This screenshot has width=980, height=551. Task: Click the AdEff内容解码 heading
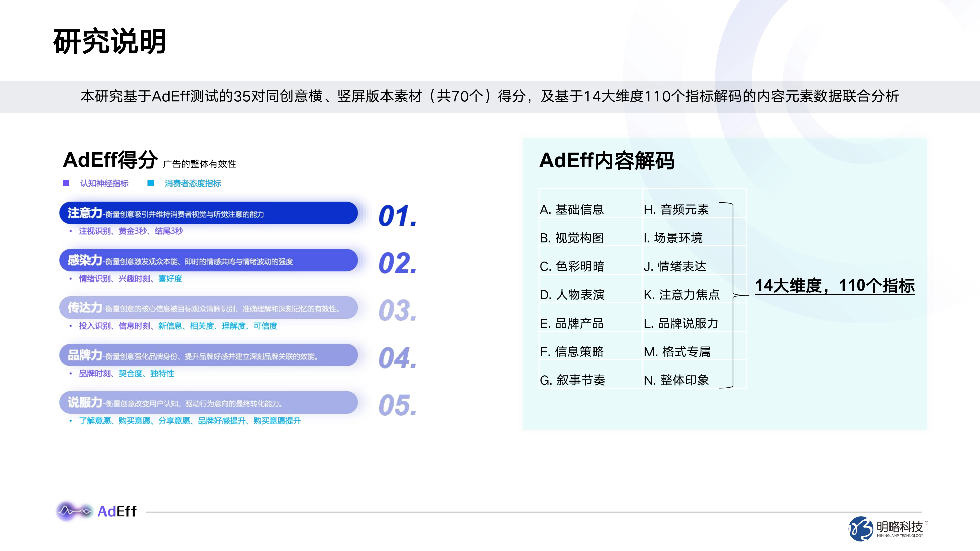click(607, 160)
